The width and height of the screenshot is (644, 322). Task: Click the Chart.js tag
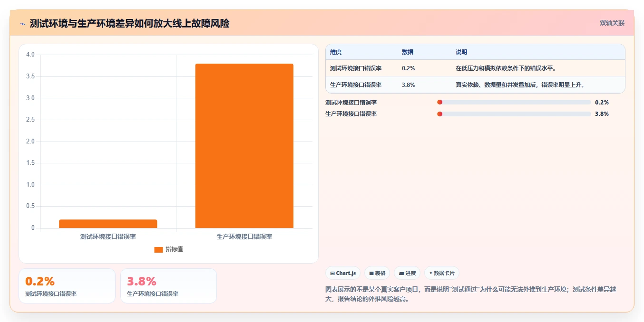[x=343, y=273]
